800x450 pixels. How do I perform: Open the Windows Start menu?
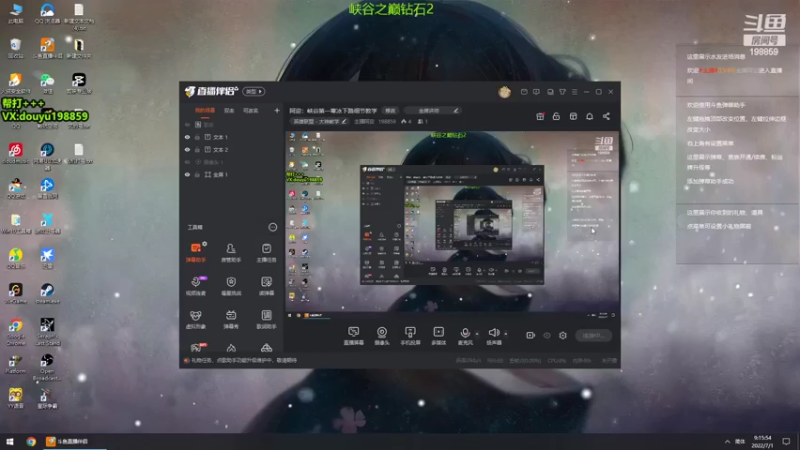(10, 442)
